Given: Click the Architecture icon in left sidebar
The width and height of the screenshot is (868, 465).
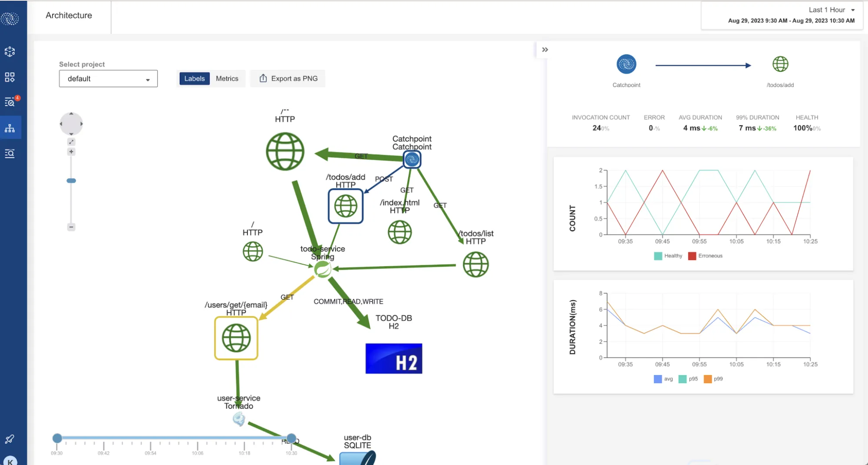Looking at the screenshot, I should pyautogui.click(x=10, y=128).
